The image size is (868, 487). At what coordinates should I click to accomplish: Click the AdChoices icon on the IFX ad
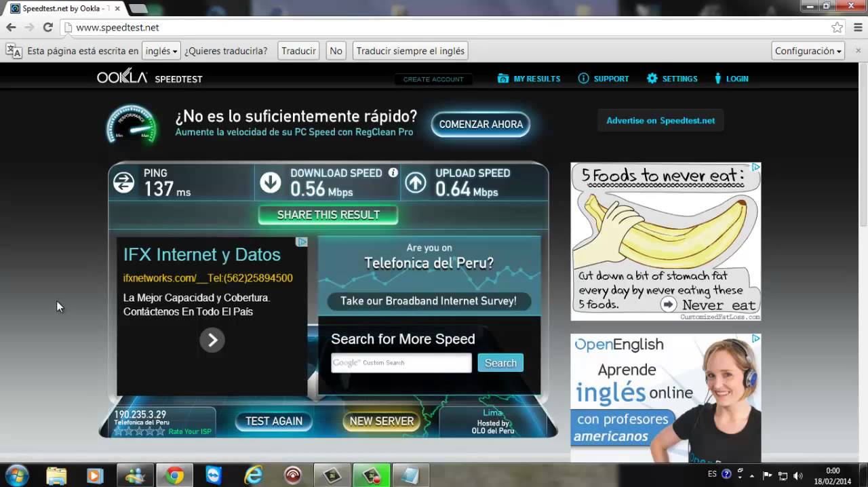[x=302, y=241]
